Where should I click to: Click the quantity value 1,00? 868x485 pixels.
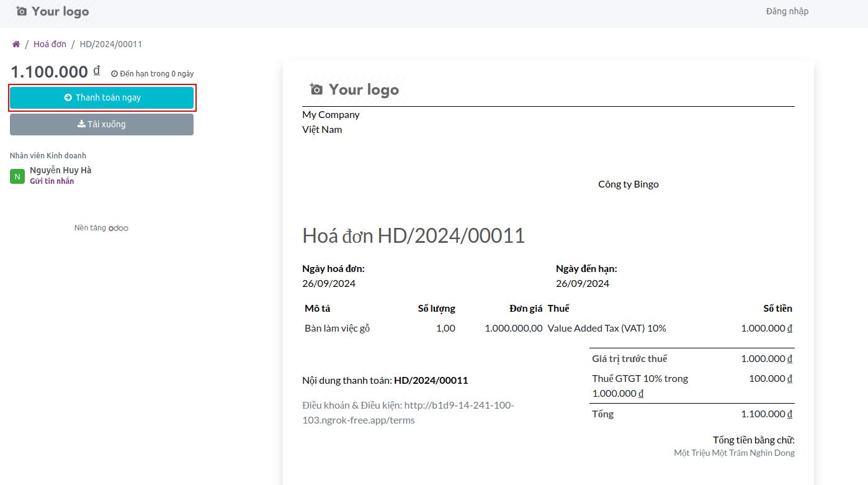[445, 328]
